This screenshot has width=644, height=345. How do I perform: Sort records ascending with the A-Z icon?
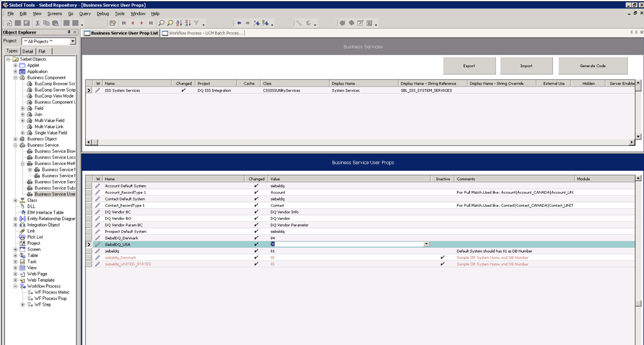(179, 23)
